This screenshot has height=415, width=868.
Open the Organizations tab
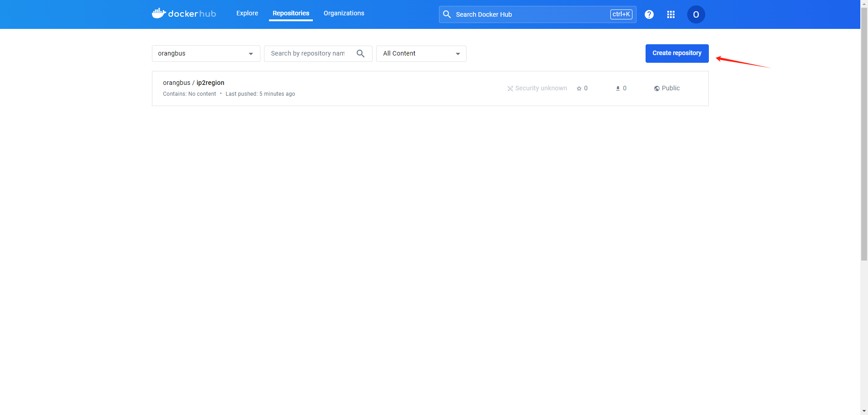pos(344,14)
